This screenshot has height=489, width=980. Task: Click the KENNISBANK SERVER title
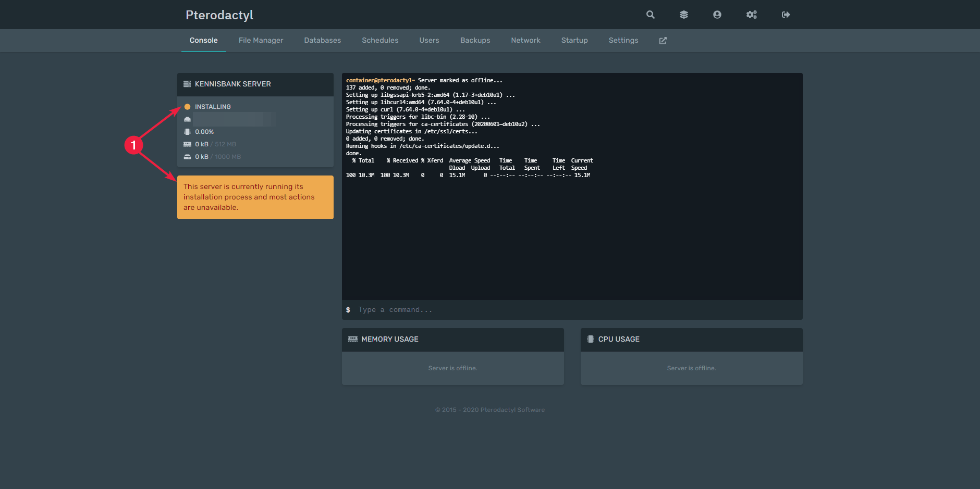click(233, 84)
